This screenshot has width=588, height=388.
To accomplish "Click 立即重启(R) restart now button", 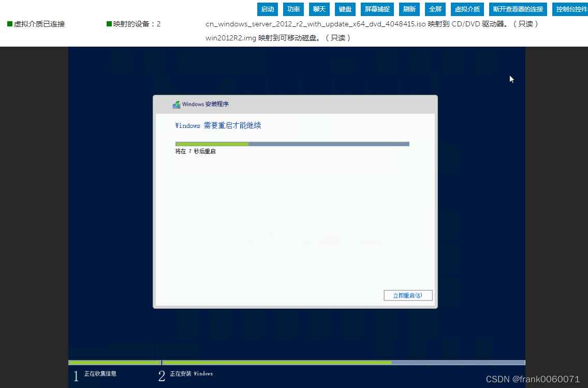I will tap(408, 295).
